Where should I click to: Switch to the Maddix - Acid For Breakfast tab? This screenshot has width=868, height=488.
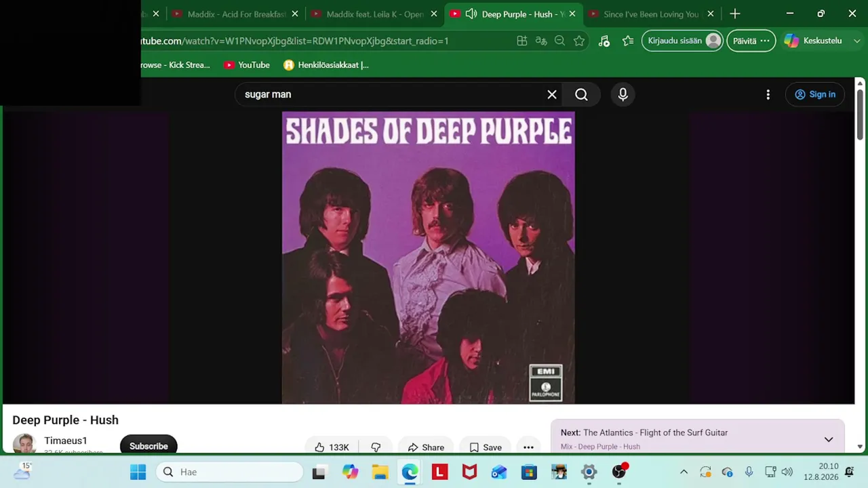[x=236, y=14]
